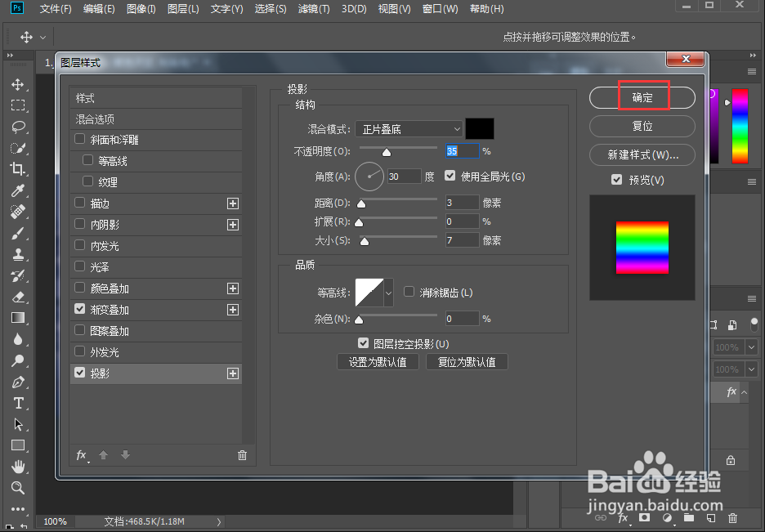The height and width of the screenshot is (532, 765).
Task: Select the Path Selection tool
Action: [18, 424]
